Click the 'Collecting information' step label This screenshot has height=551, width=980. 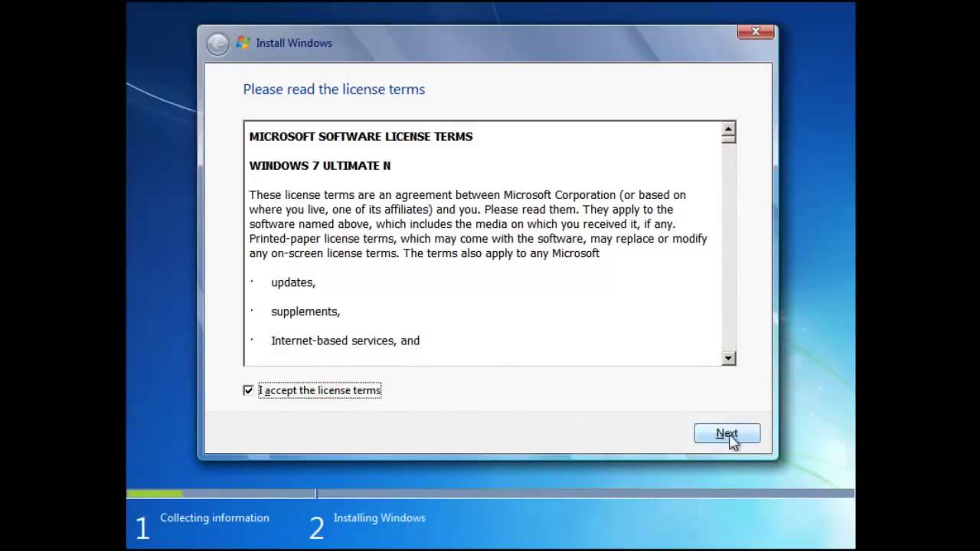click(214, 518)
